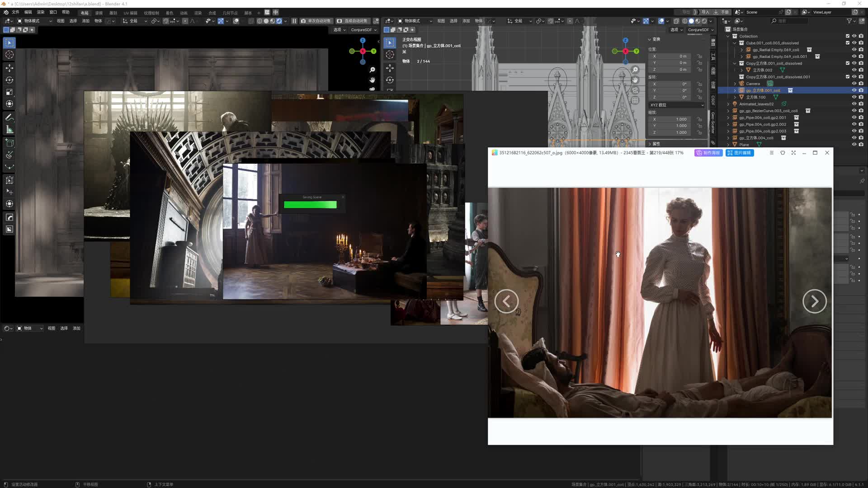Click the zoom magnifier in left viewport
Image resolution: width=868 pixels, height=488 pixels.
pos(372,70)
